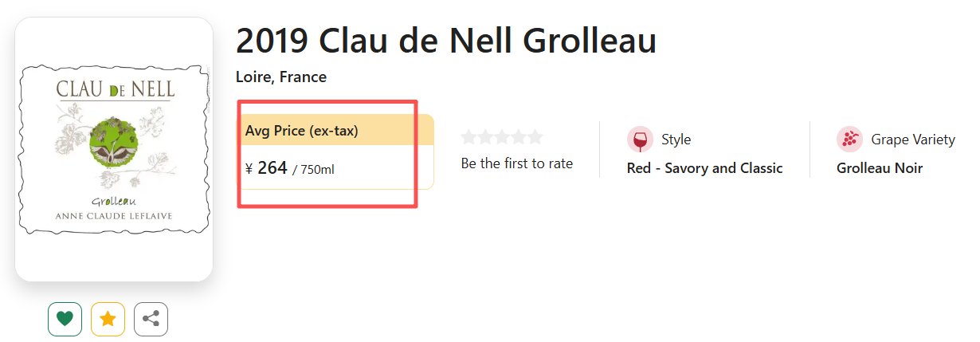
Task: Click the yellow star save icon
Action: tap(108, 319)
